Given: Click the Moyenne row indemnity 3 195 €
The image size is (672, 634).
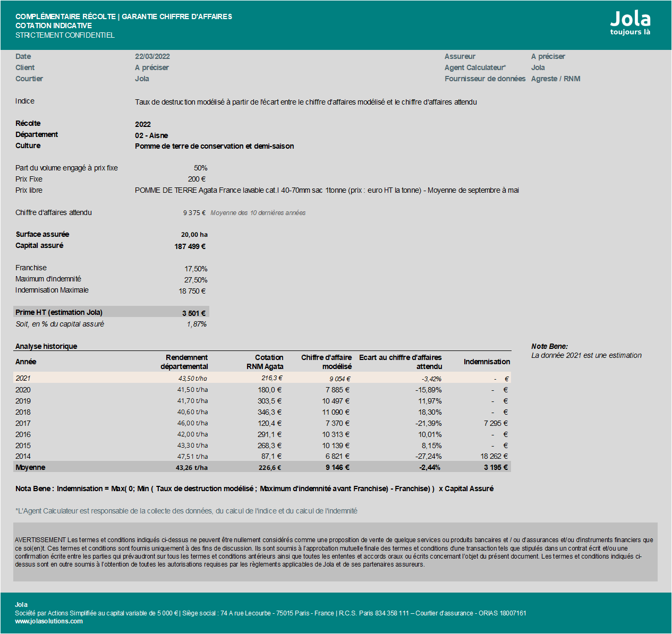Looking at the screenshot, I should click(x=496, y=467).
